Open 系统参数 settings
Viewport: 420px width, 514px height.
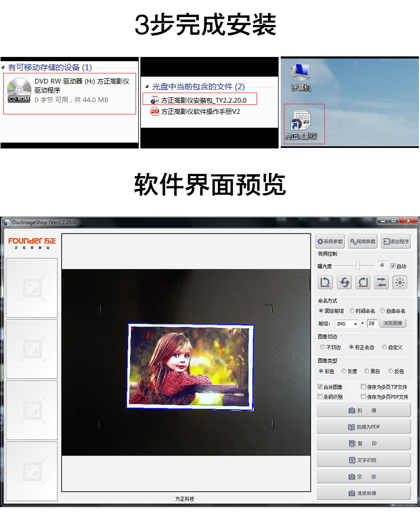pos(330,242)
